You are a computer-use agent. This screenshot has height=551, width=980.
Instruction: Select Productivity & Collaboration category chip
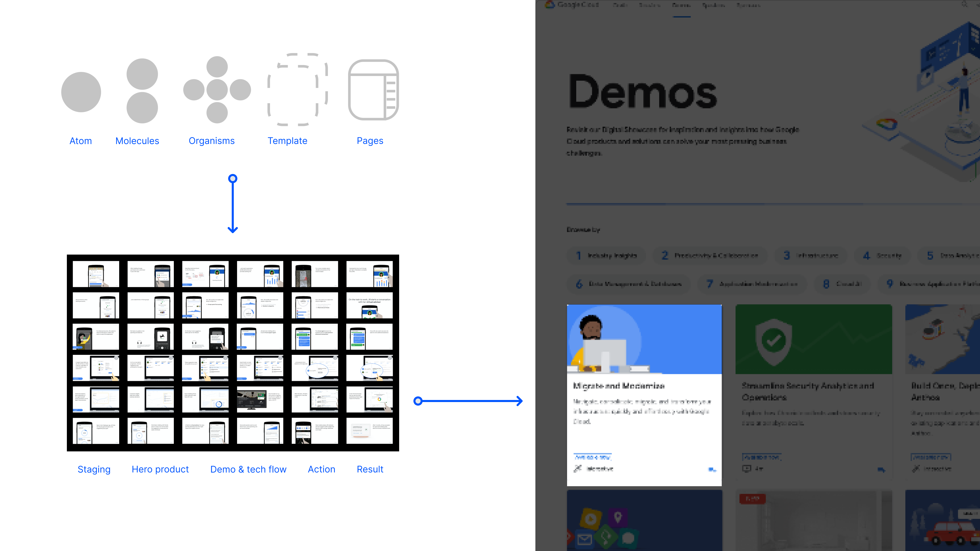tap(710, 256)
